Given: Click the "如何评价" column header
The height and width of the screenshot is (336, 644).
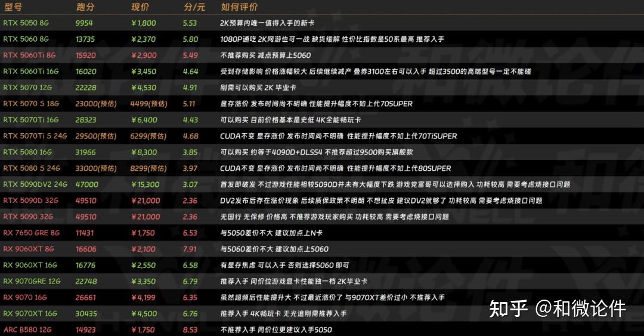Looking at the screenshot, I should [x=239, y=7].
